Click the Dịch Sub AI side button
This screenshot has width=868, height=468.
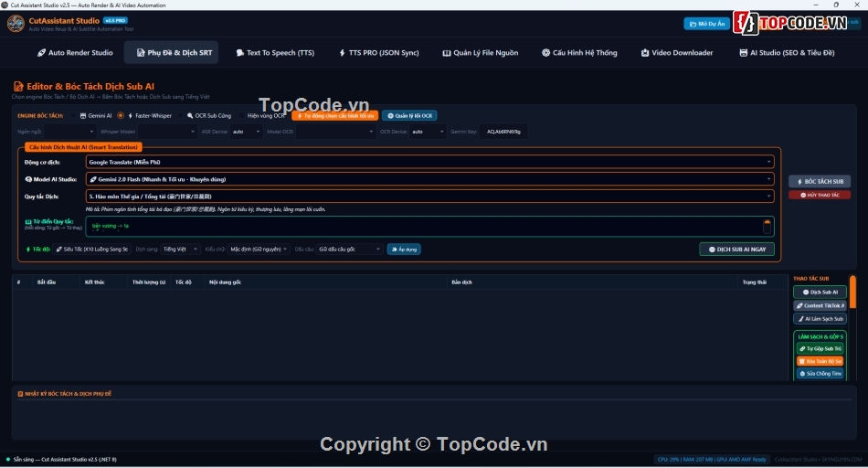coord(820,292)
